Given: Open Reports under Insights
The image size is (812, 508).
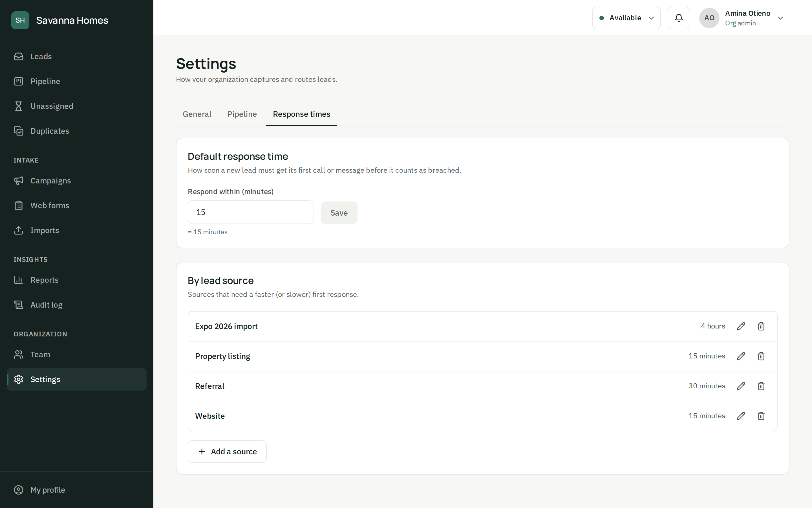Looking at the screenshot, I should (x=76, y=280).
